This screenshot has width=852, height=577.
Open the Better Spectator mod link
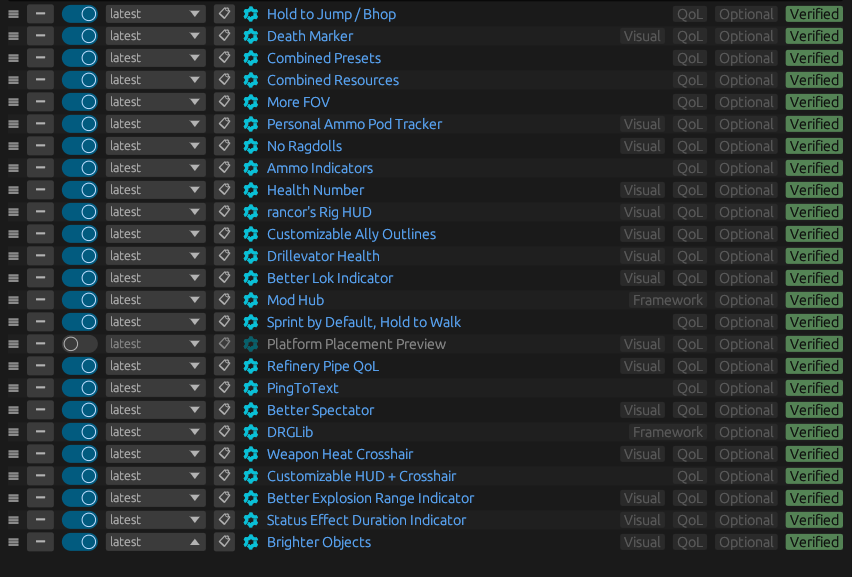(320, 410)
